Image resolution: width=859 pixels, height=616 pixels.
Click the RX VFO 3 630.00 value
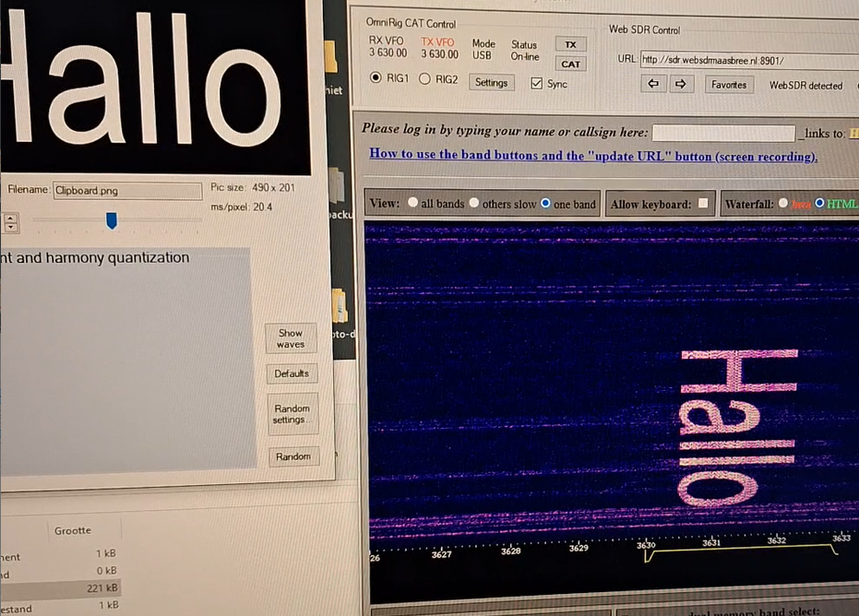[388, 53]
